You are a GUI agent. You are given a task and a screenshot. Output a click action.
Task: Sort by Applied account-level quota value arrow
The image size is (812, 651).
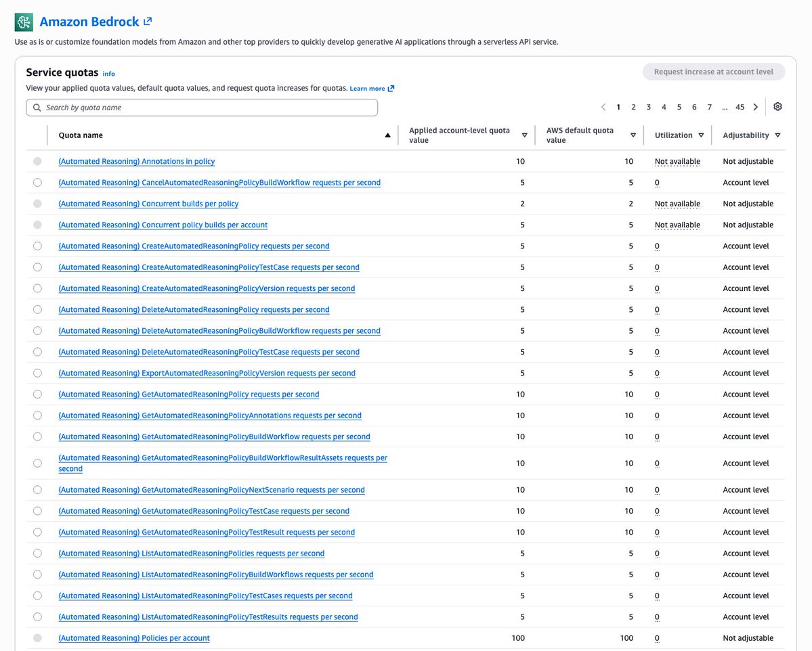click(x=525, y=135)
